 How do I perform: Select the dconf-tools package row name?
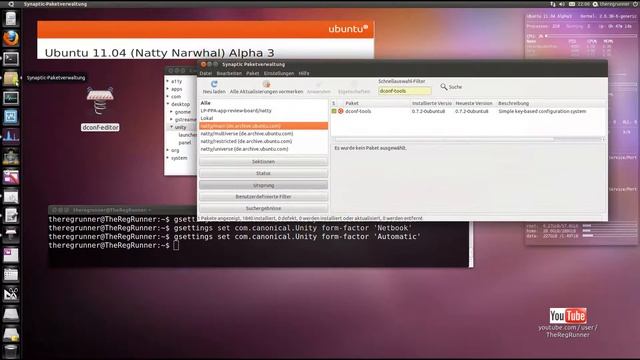click(x=358, y=111)
